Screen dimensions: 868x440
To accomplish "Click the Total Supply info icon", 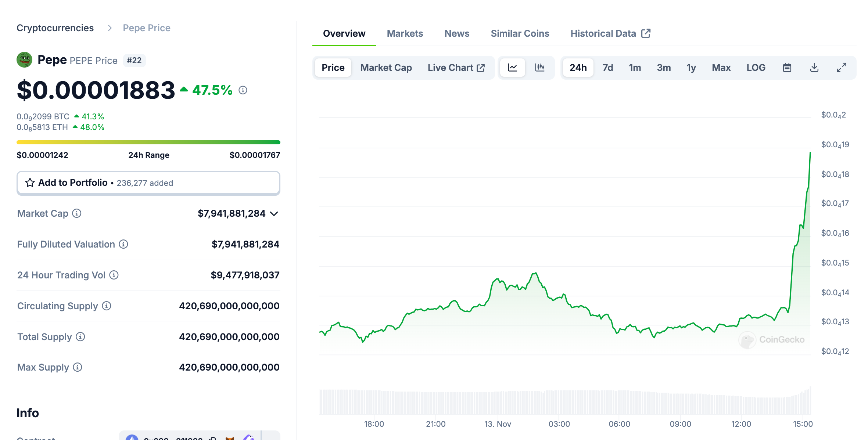I will pyautogui.click(x=80, y=337).
